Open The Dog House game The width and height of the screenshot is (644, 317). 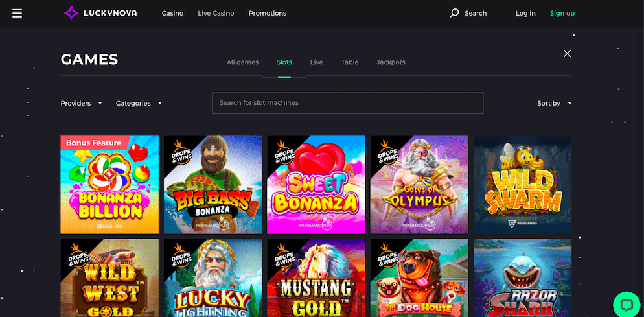pyautogui.click(x=419, y=278)
